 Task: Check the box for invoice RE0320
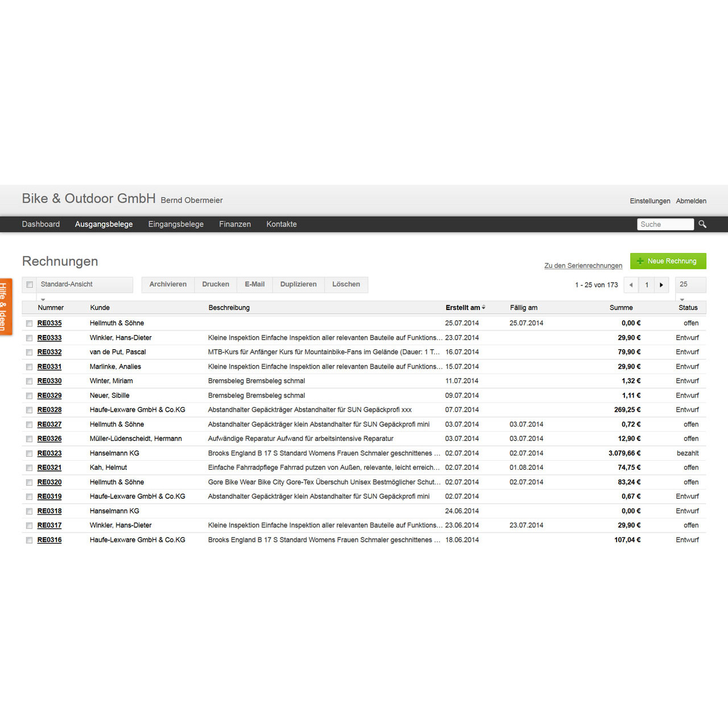point(29,482)
